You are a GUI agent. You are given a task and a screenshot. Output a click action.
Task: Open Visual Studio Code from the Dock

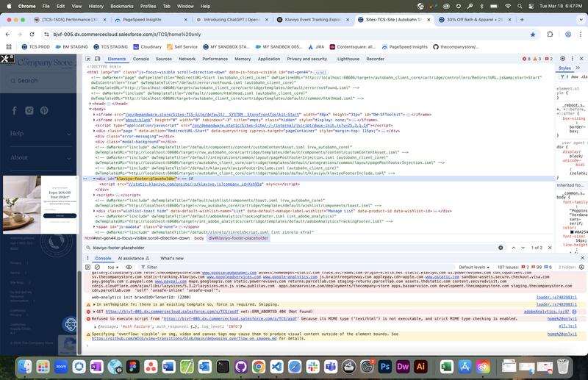click(x=277, y=367)
